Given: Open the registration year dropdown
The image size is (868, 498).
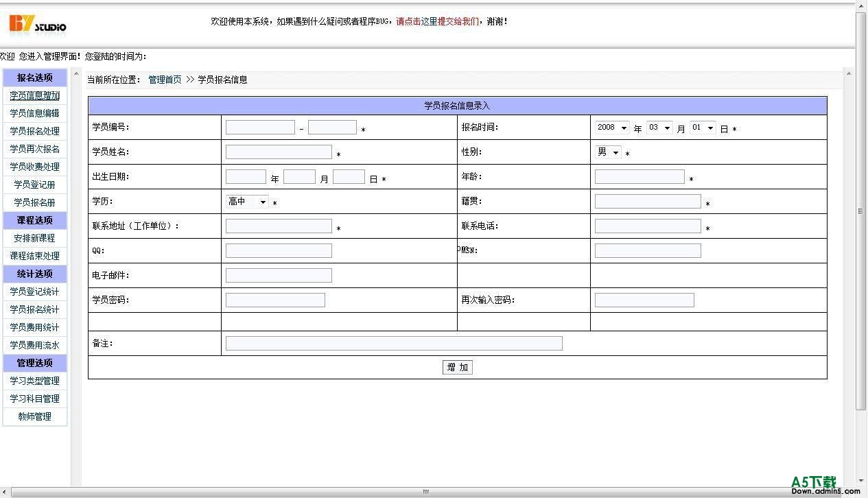Looking at the screenshot, I should tap(611, 128).
